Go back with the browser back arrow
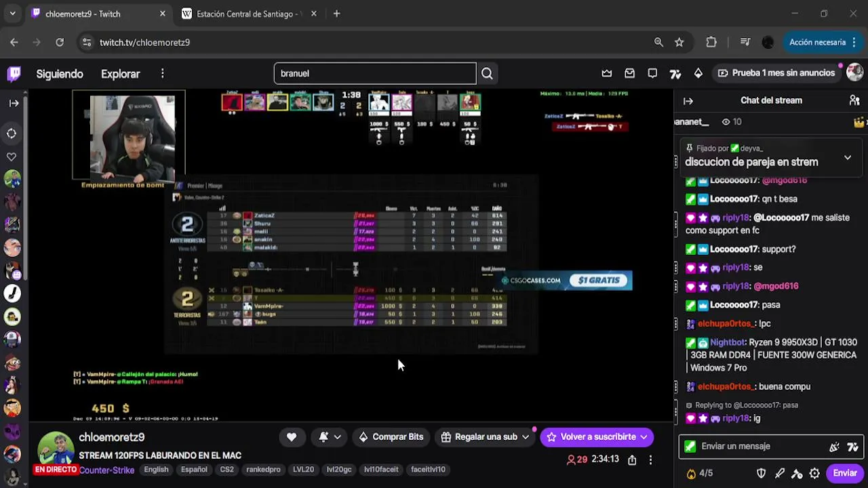868x488 pixels. 14,42
